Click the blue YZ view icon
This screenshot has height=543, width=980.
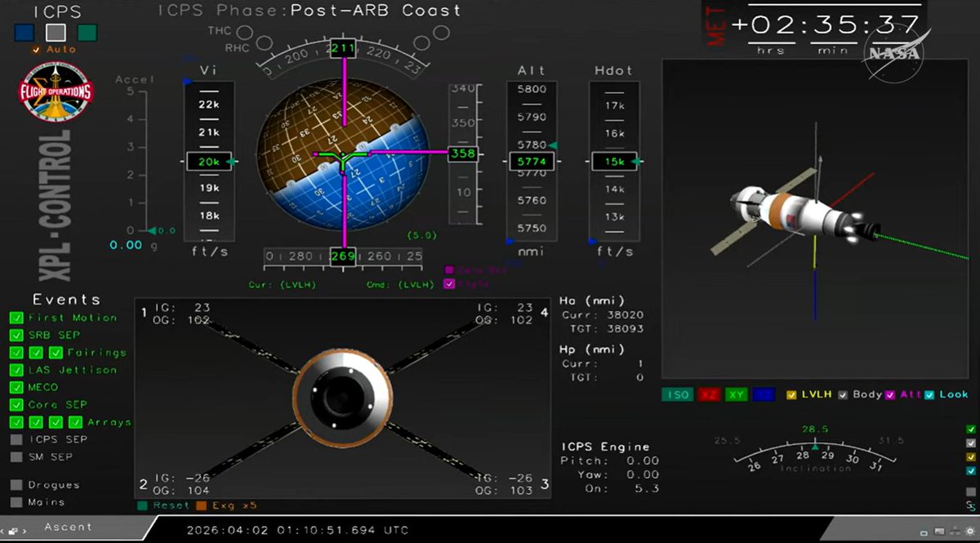[762, 394]
